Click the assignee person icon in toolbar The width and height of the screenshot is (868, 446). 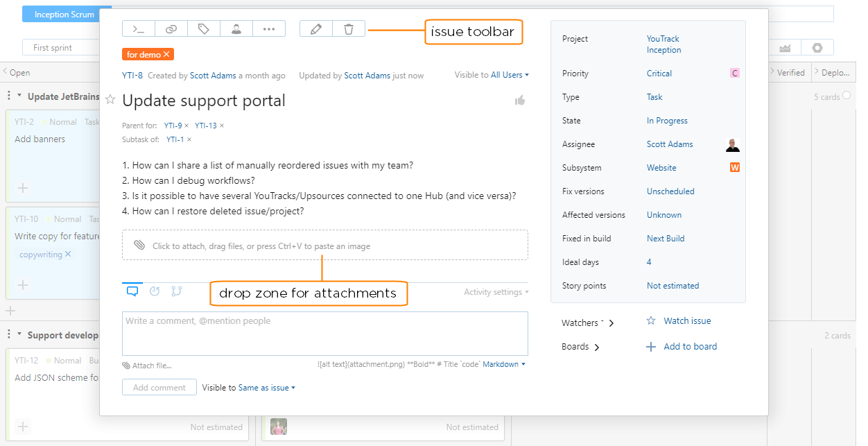(236, 28)
